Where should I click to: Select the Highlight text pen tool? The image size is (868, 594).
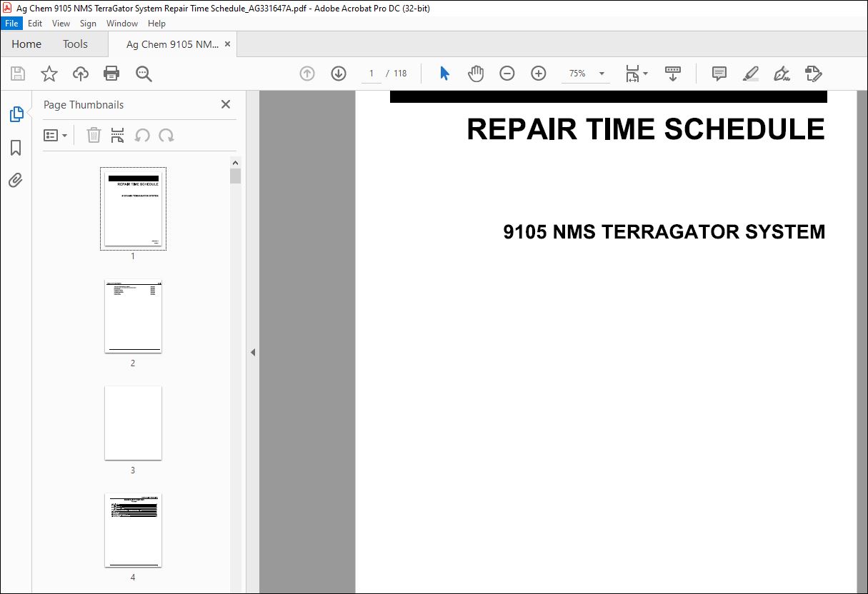point(750,74)
